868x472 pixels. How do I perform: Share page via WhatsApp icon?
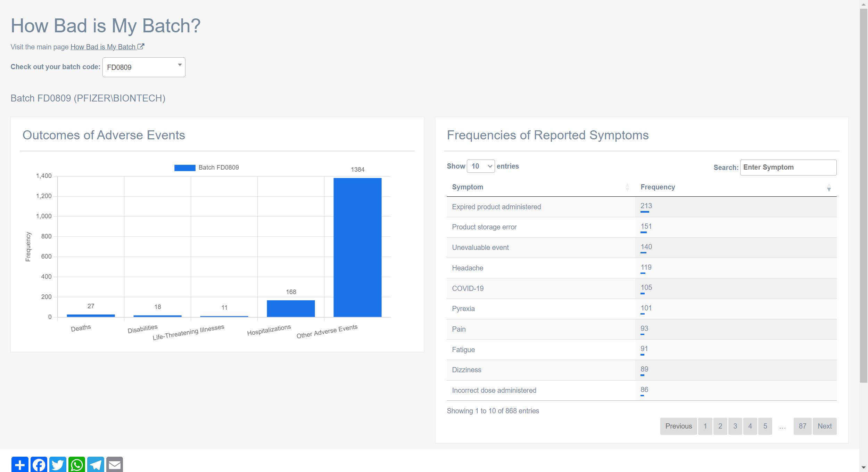77,464
